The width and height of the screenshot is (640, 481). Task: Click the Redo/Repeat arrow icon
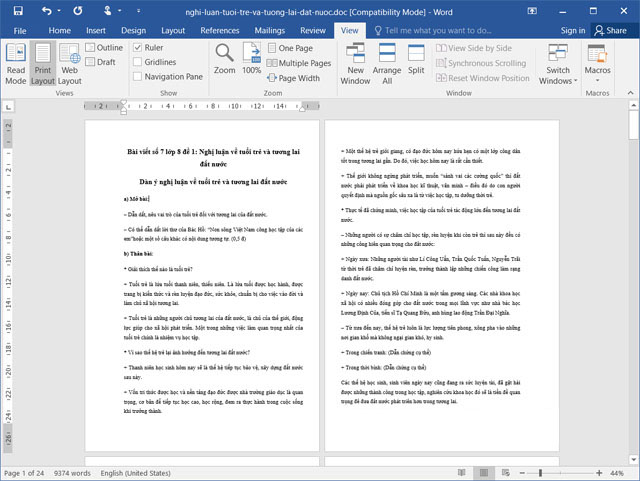78,11
